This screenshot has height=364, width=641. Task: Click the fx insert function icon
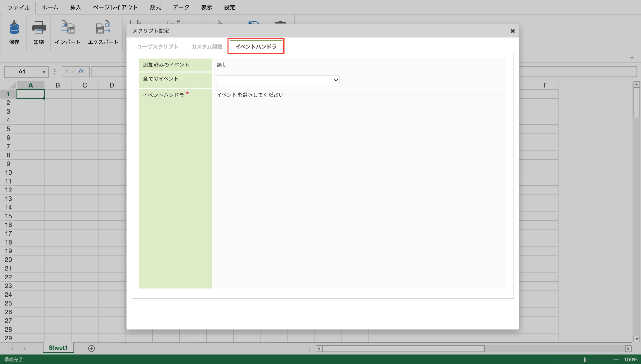[81, 71]
